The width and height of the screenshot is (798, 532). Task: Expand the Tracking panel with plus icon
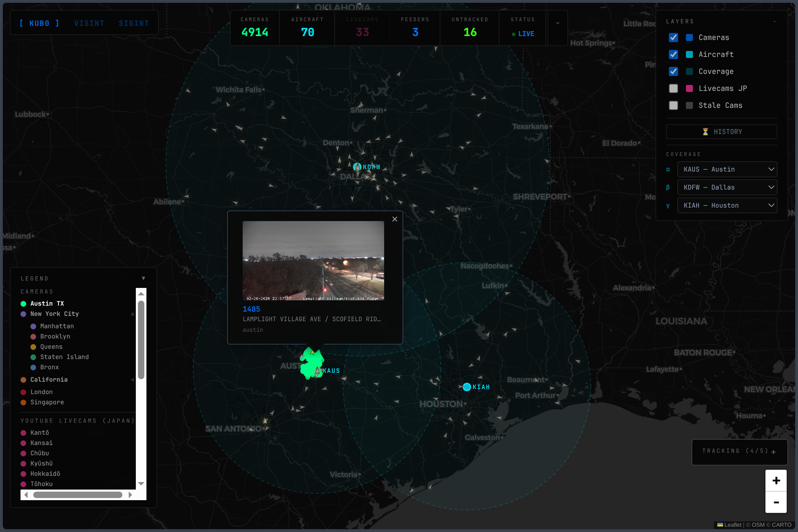774,452
